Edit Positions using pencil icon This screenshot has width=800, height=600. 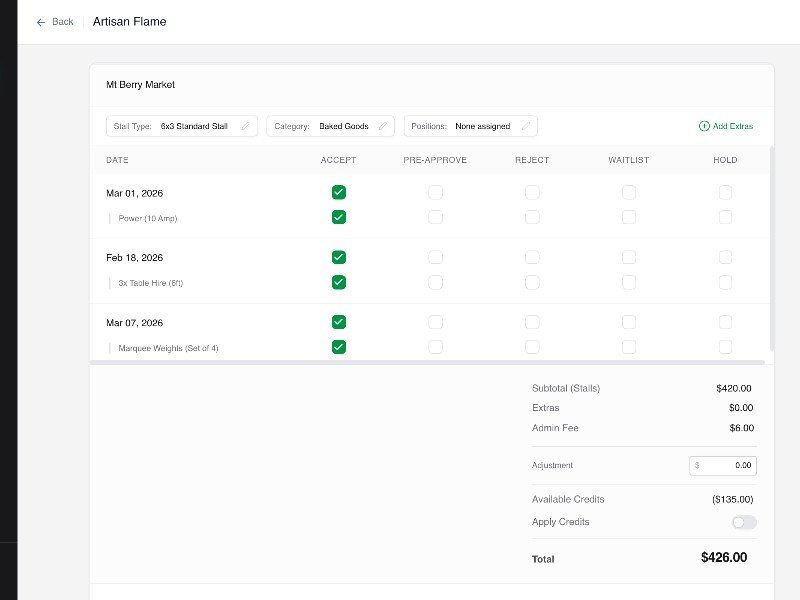(x=525, y=127)
